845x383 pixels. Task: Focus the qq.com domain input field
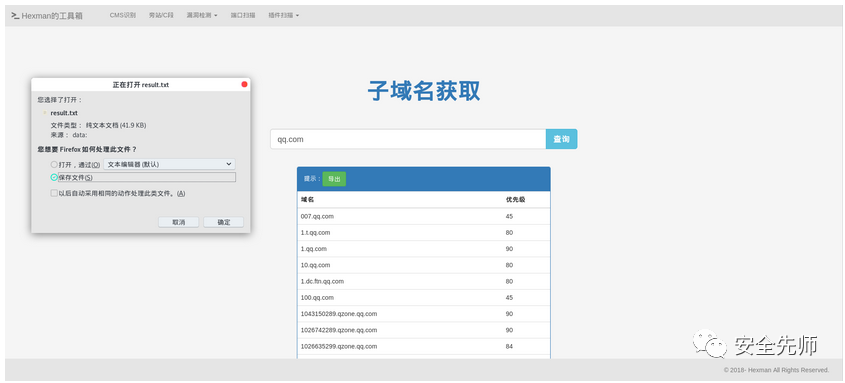(408, 139)
